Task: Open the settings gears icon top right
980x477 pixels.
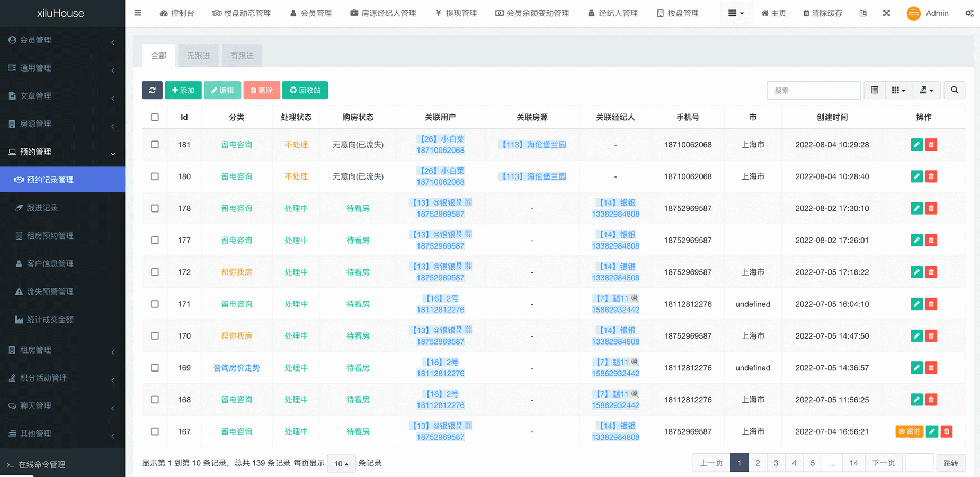Action: 969,13
